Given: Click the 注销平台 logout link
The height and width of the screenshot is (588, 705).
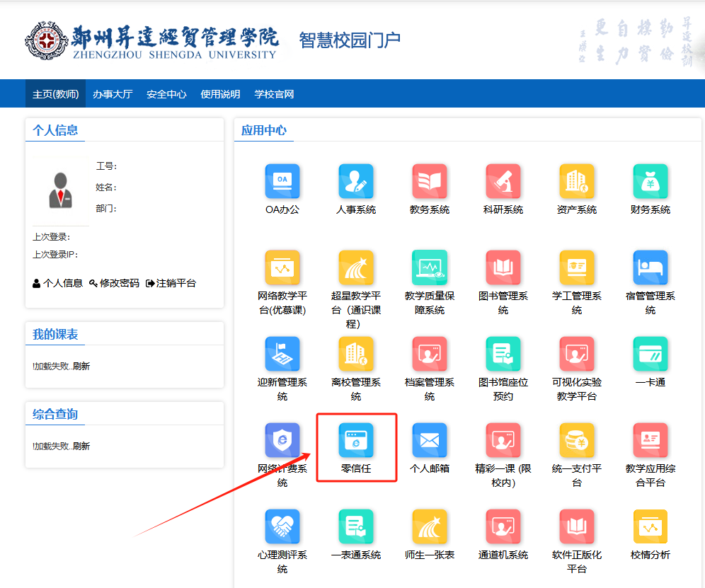Looking at the screenshot, I should pos(171,283).
